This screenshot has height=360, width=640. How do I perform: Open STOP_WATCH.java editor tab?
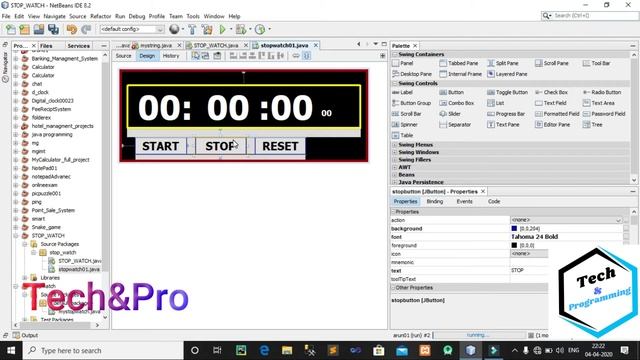[216, 45]
